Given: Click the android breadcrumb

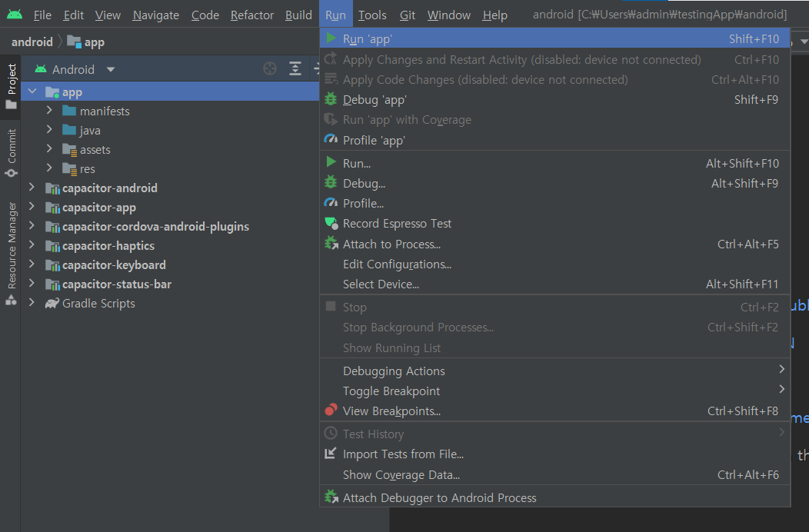Looking at the screenshot, I should click(x=32, y=42).
